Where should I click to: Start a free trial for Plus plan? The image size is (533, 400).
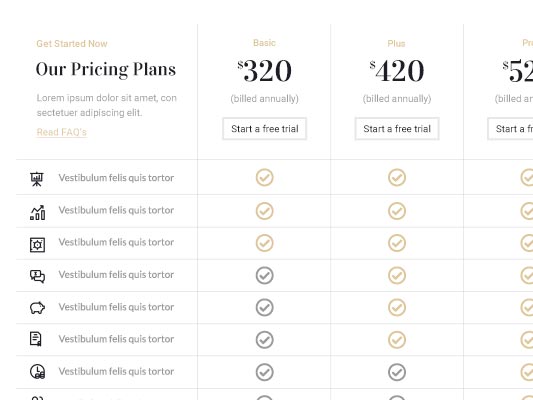pyautogui.click(x=397, y=129)
